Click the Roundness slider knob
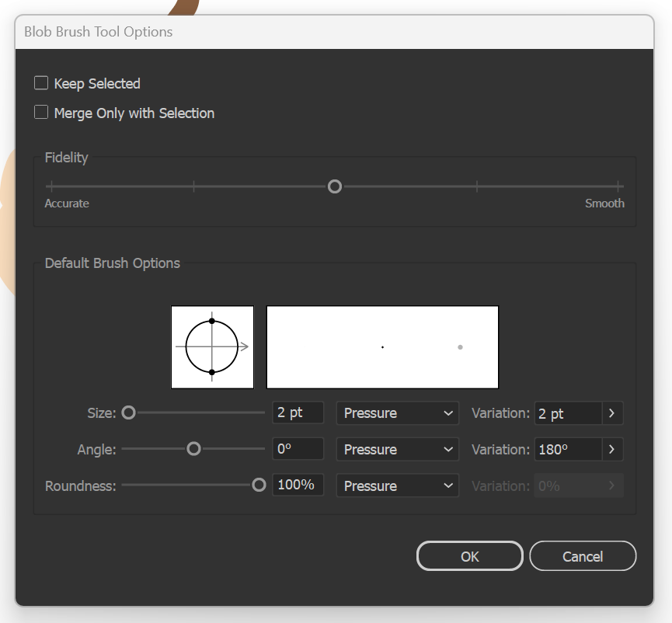 coord(259,485)
